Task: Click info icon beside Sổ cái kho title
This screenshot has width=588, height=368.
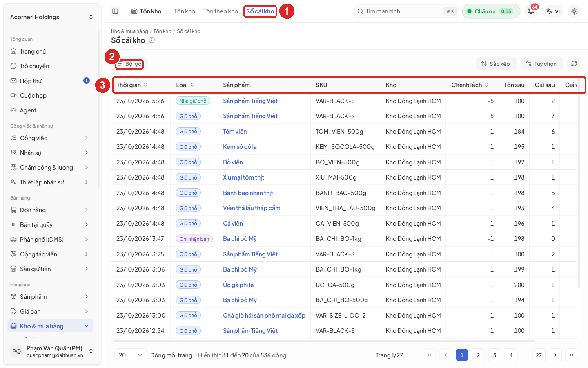Action: (152, 40)
